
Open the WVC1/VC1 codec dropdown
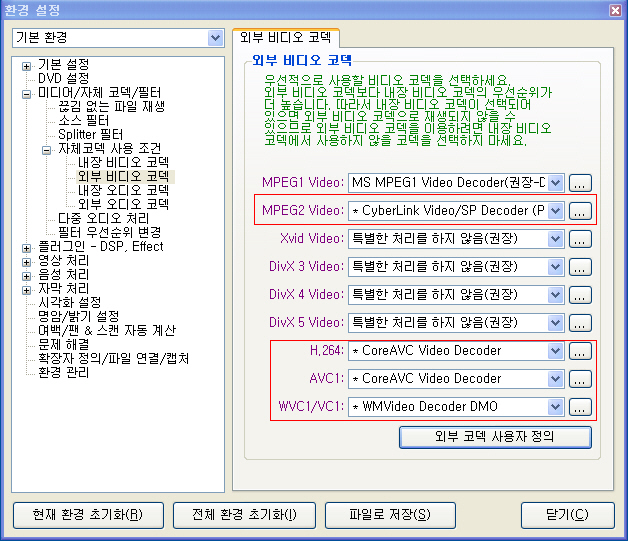pos(556,407)
